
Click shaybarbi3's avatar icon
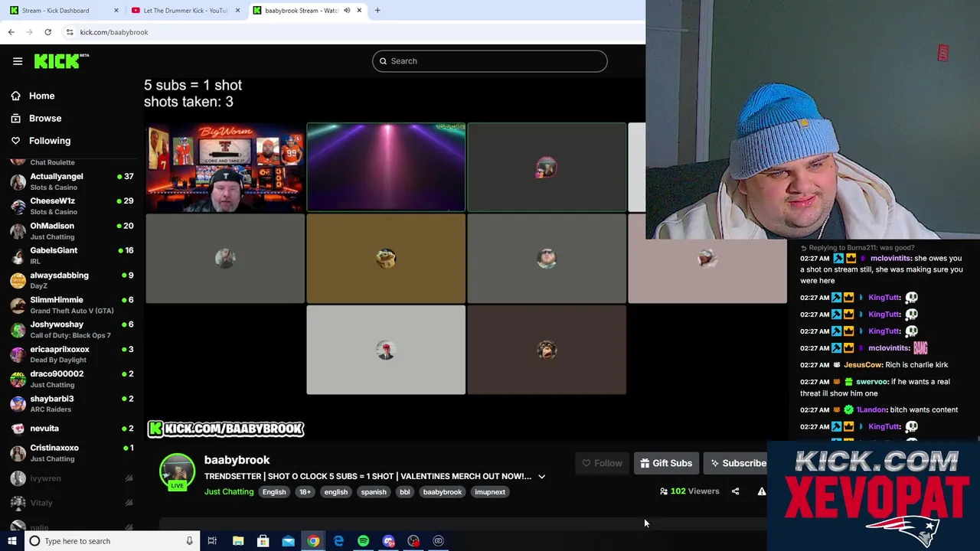18,404
